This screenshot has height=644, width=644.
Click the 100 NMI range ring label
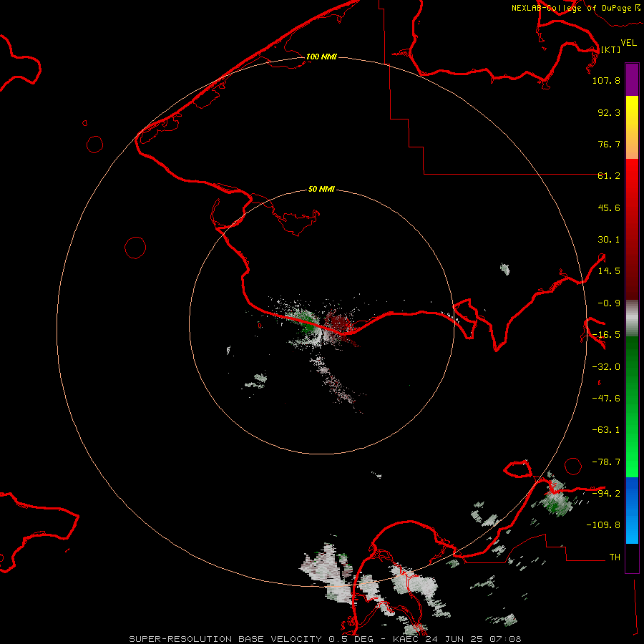coord(321,57)
